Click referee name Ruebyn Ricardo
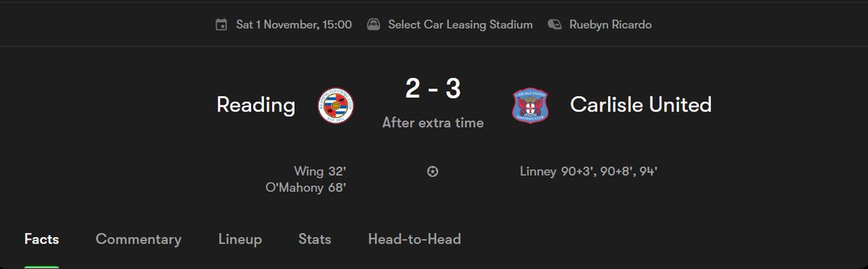868x269 pixels. (x=610, y=25)
